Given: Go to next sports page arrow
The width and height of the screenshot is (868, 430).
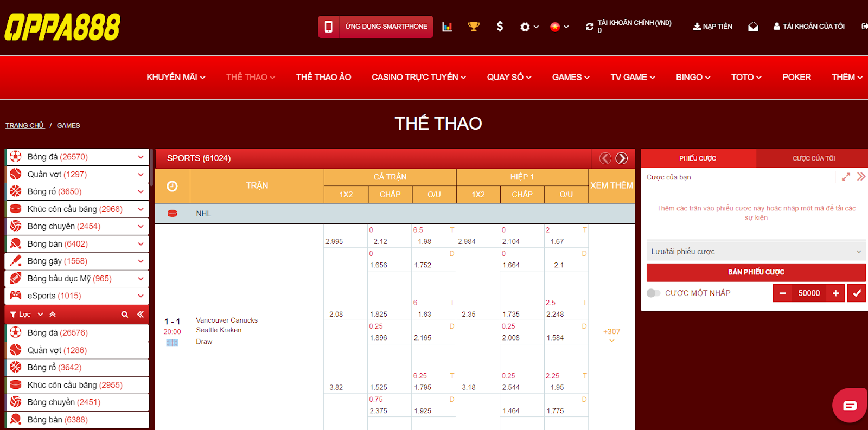Looking at the screenshot, I should point(622,158).
